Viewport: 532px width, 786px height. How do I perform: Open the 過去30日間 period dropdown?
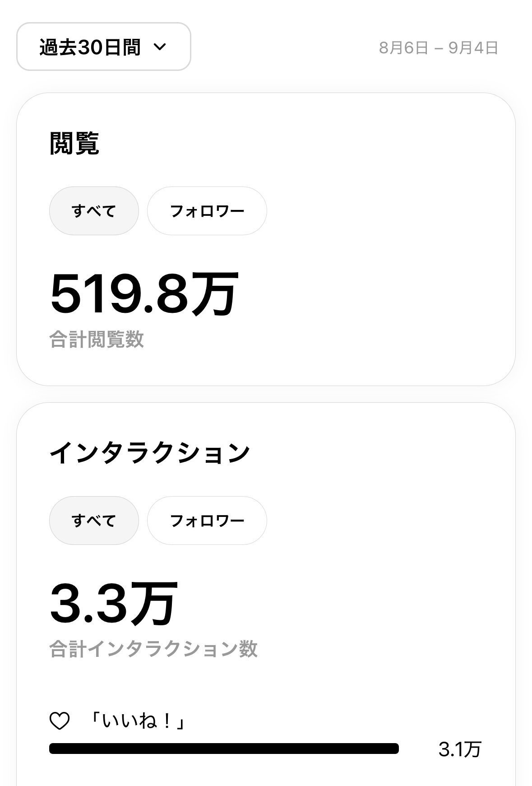[x=90, y=47]
